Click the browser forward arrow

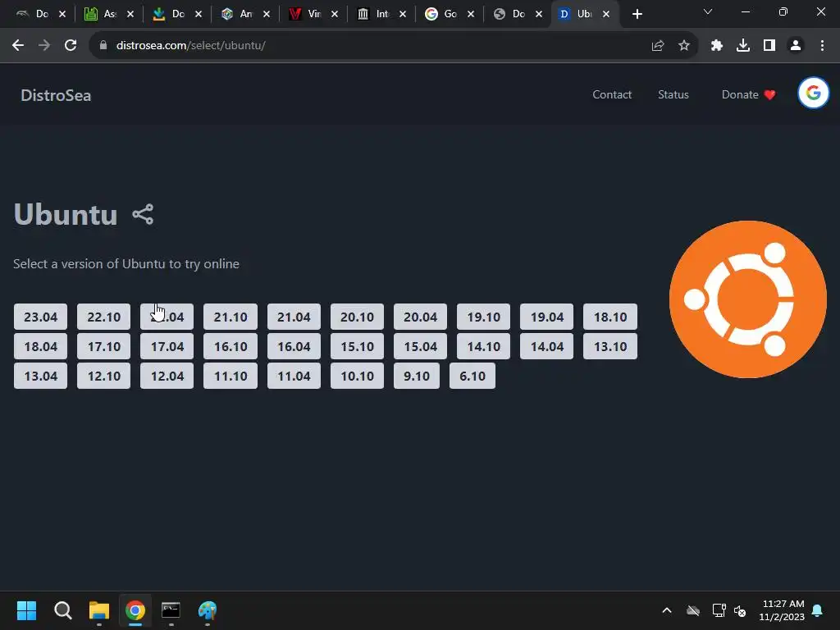(x=44, y=46)
